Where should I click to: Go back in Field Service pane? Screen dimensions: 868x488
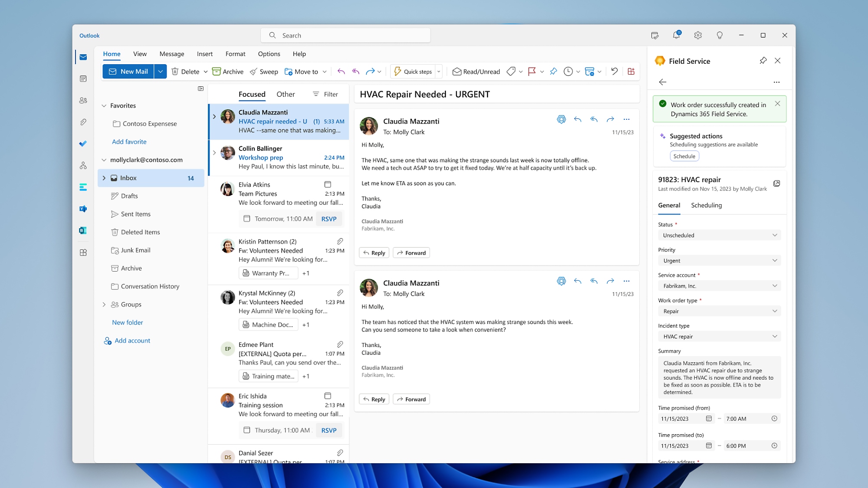(x=662, y=82)
